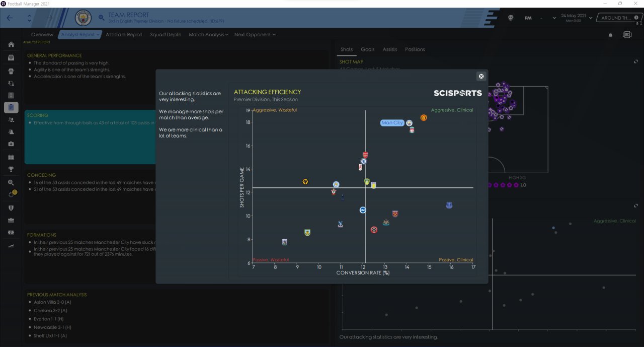
Task: Open the Medical Centre briefcase sidebar icon
Action: click(11, 144)
